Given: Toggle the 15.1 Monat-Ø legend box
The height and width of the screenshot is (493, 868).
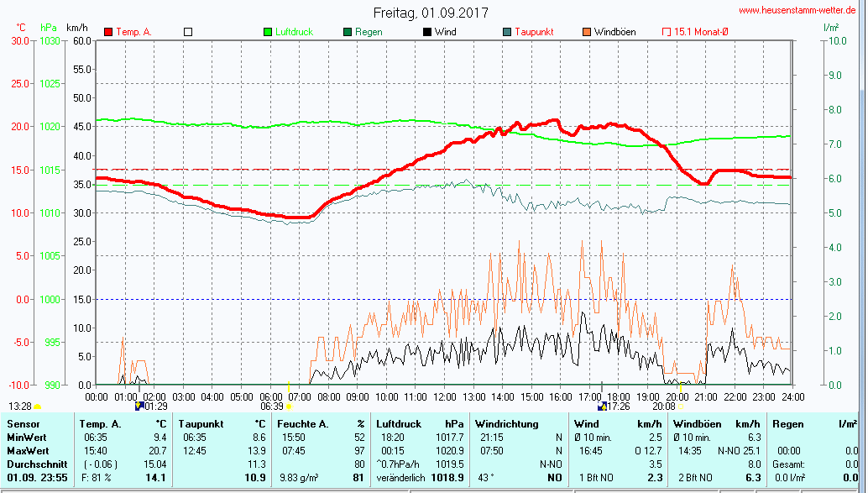Looking at the screenshot, I should (667, 32).
